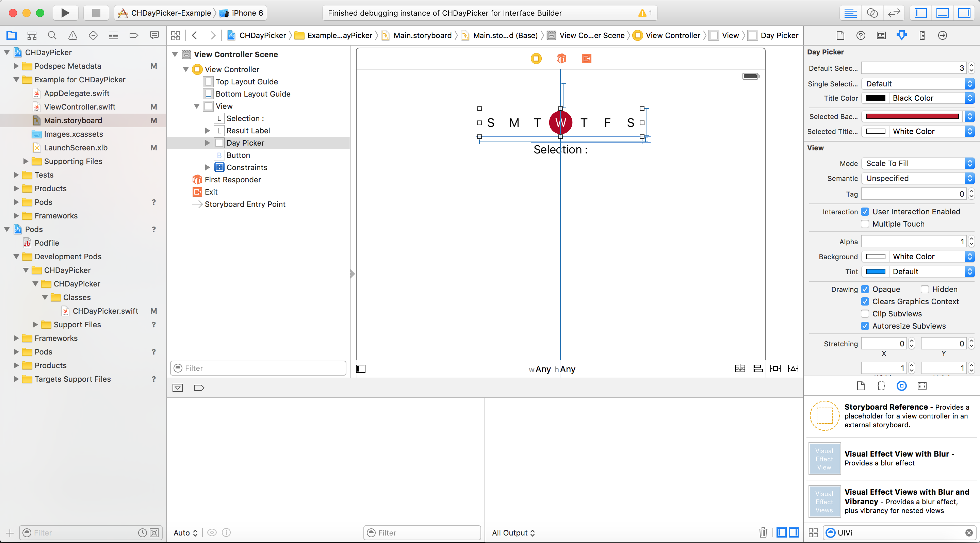Image resolution: width=980 pixels, height=543 pixels.
Task: Toggle the Hidden checkbox
Action: click(925, 290)
